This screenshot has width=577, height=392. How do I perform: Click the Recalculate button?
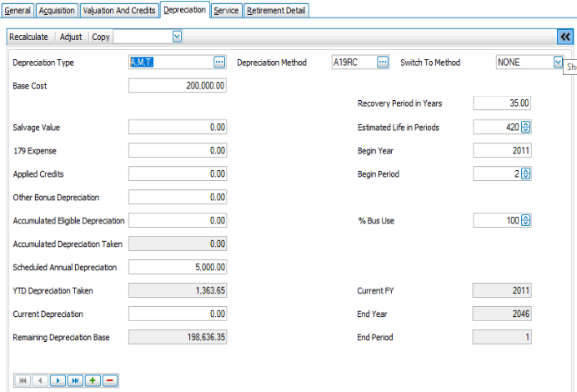pyautogui.click(x=28, y=37)
